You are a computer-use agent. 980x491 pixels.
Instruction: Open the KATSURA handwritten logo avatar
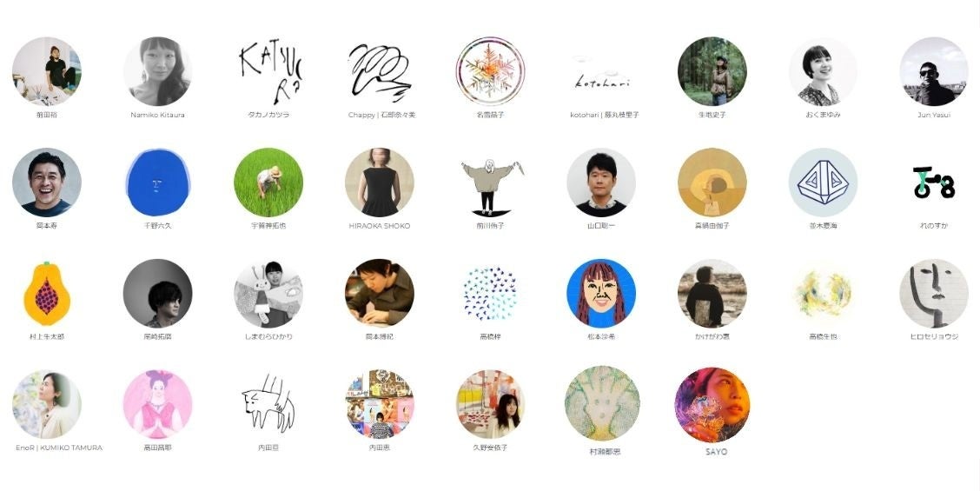pyautogui.click(x=268, y=71)
